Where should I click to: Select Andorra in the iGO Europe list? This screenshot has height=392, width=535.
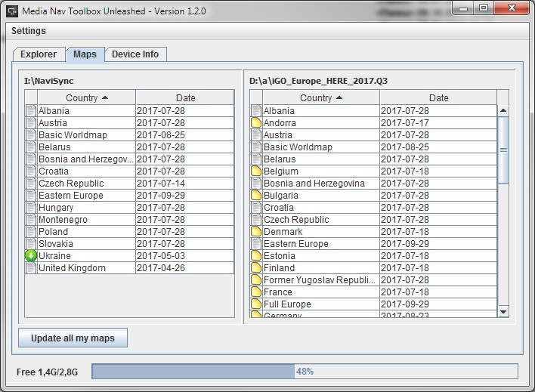(373, 123)
